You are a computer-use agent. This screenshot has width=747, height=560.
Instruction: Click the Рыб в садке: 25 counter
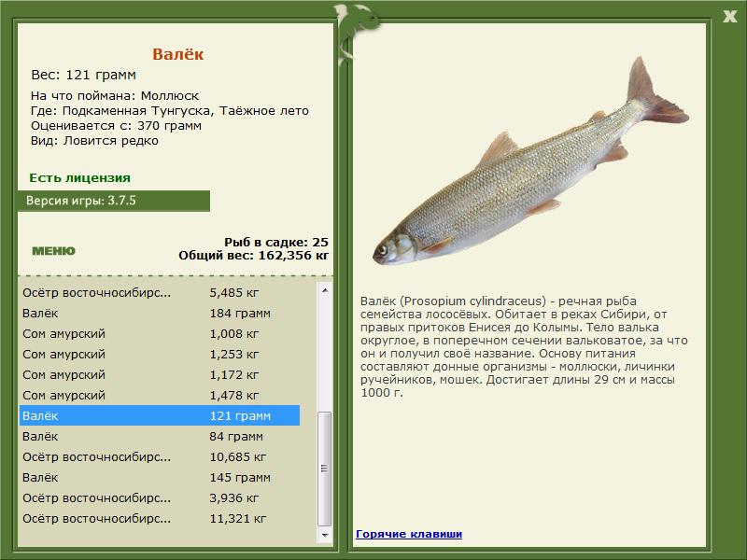[276, 242]
